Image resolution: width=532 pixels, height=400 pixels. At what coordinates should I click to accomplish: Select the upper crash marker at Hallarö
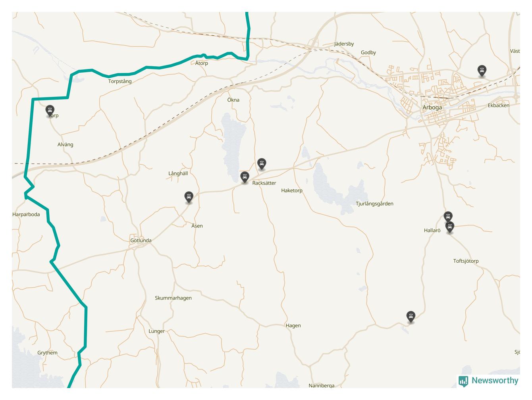tap(448, 217)
